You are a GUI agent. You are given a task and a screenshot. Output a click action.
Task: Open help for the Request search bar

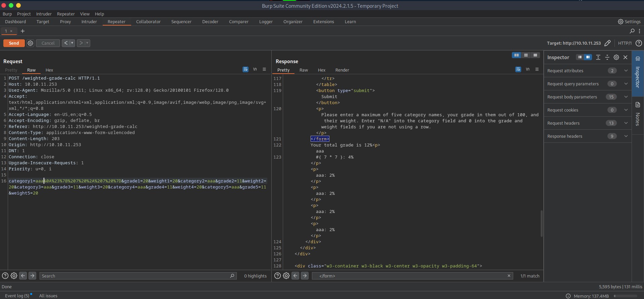pos(5,276)
